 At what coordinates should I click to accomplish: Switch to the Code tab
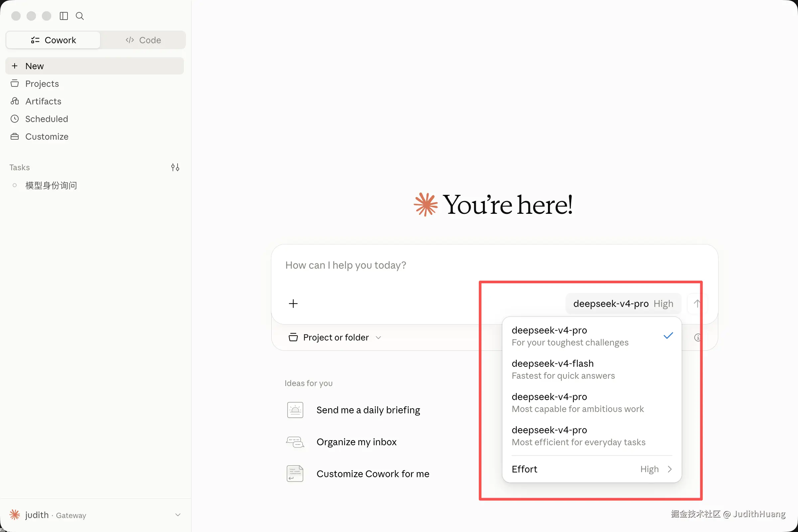pos(143,40)
